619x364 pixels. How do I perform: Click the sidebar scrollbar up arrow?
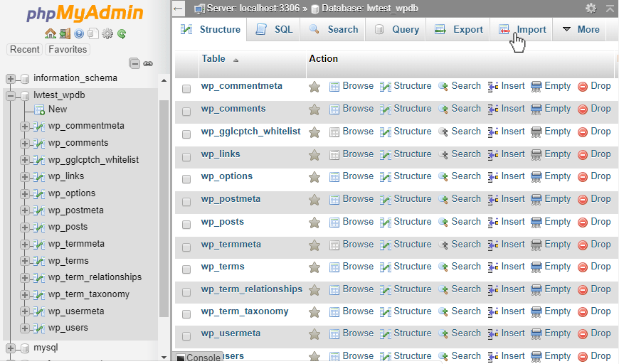164,80
